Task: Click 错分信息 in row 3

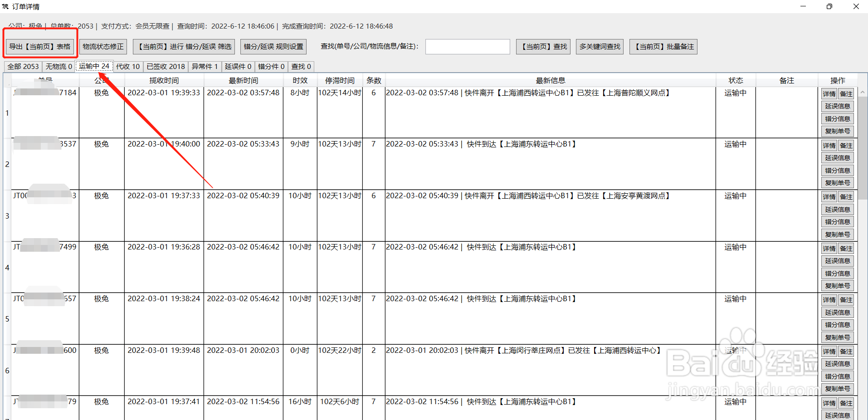Action: pyautogui.click(x=838, y=222)
